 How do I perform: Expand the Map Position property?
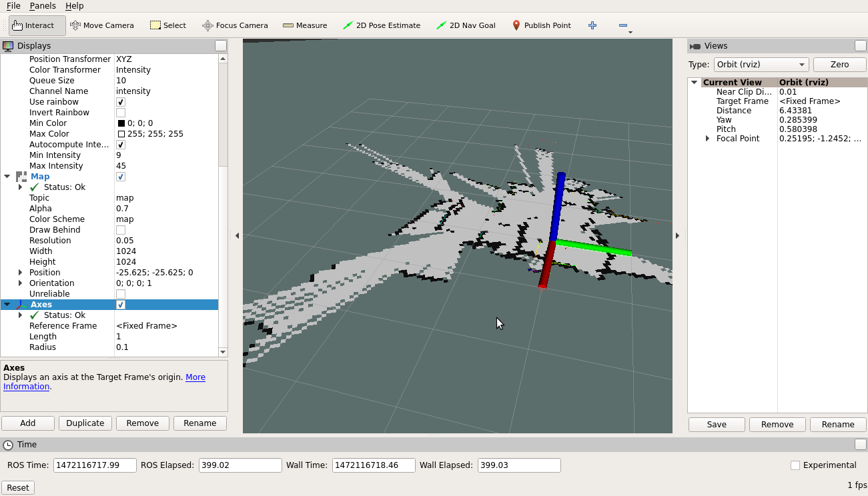click(x=21, y=273)
